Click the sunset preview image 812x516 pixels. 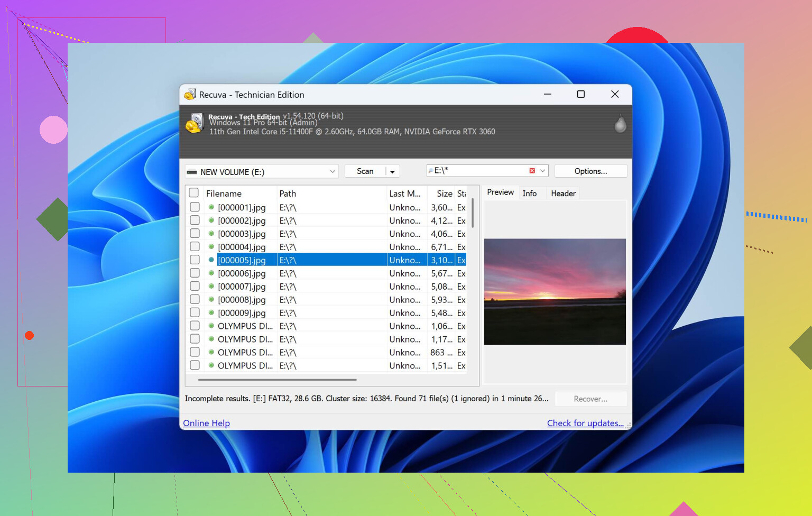pos(555,291)
